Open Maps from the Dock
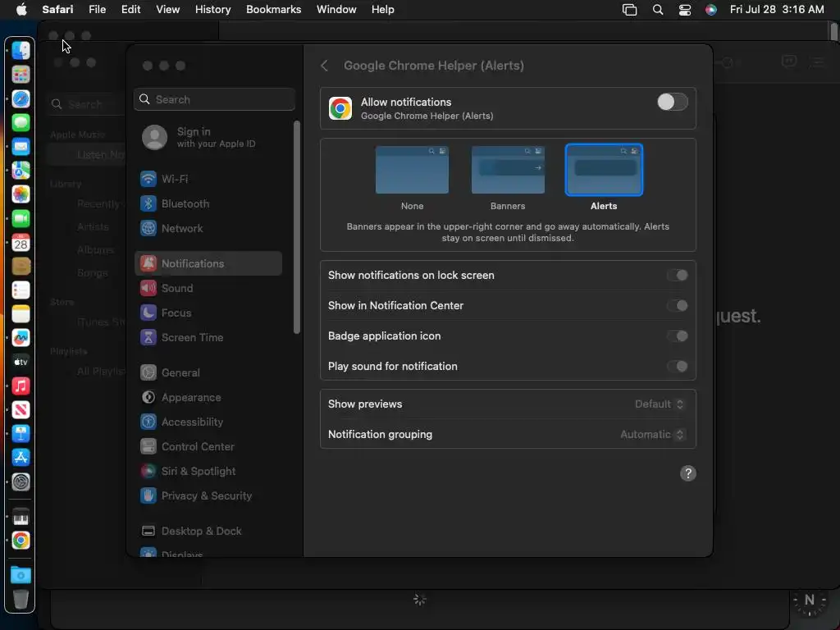 click(21, 171)
